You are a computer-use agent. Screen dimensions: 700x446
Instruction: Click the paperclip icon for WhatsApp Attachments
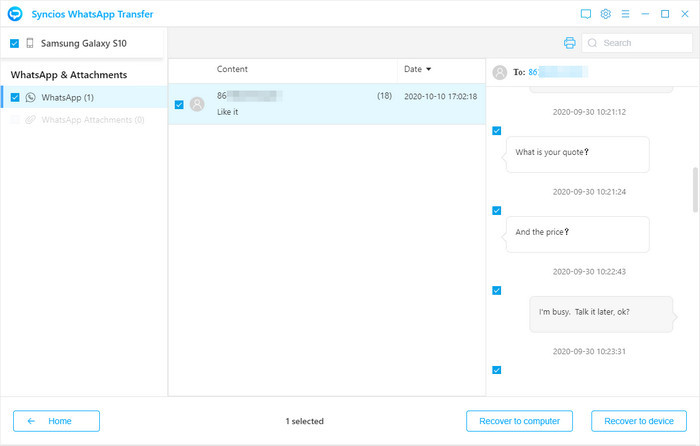(30, 120)
